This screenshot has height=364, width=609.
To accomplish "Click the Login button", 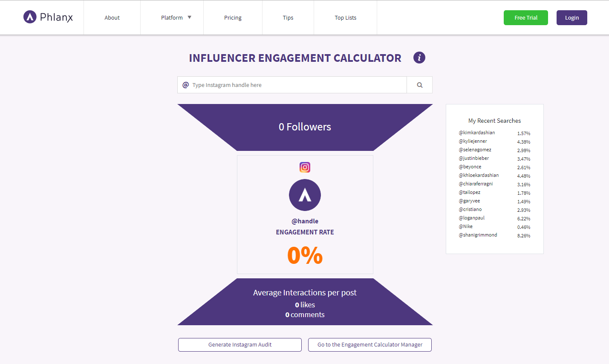I will click(572, 17).
